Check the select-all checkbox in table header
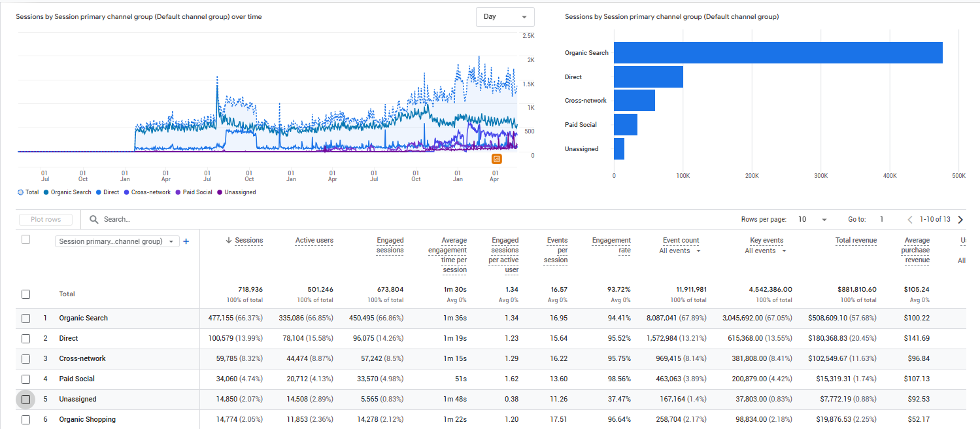Image resolution: width=980 pixels, height=429 pixels. pyautogui.click(x=25, y=239)
